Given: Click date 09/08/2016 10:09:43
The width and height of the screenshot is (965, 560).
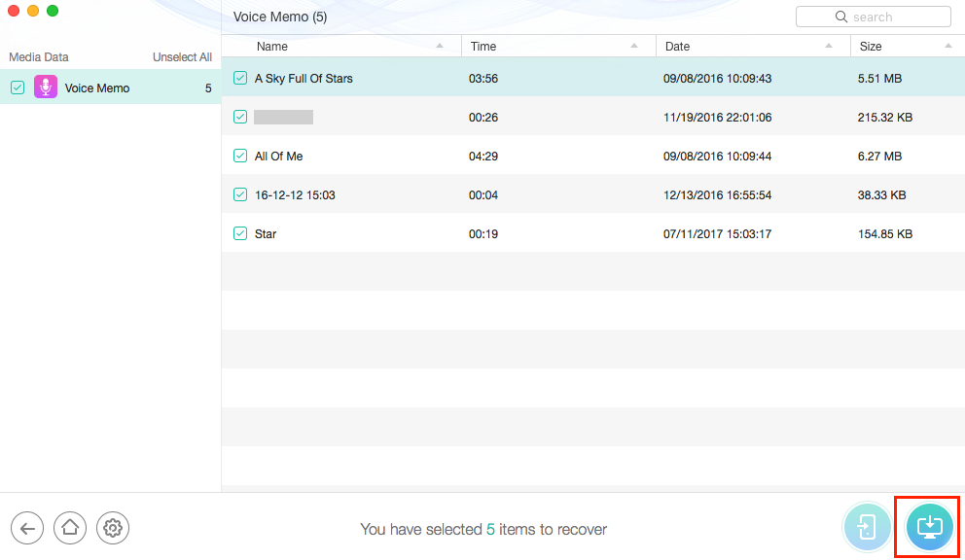Looking at the screenshot, I should tap(717, 79).
